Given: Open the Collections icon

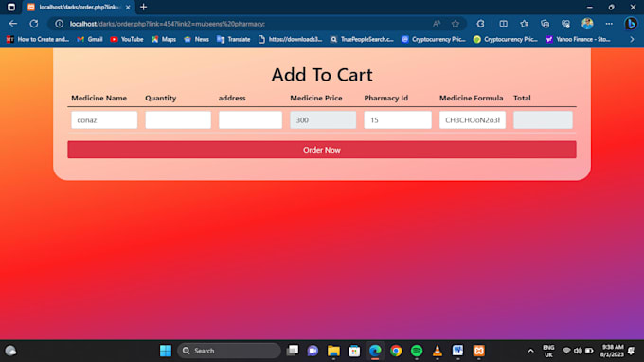Looking at the screenshot, I should [545, 24].
